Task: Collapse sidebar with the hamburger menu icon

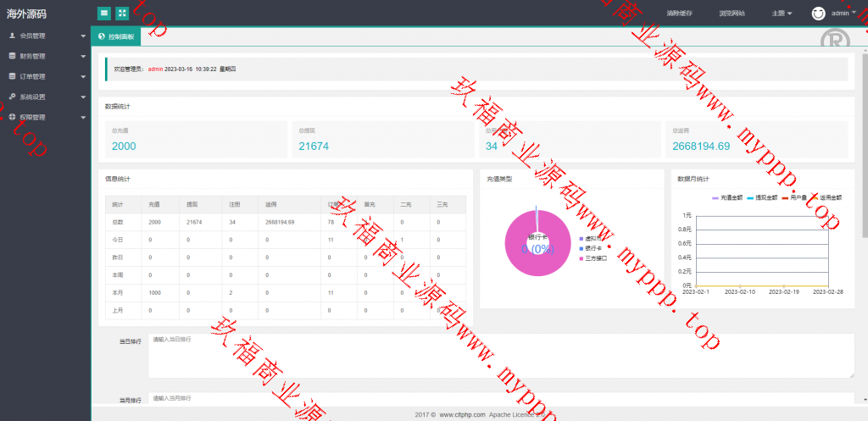Action: click(x=103, y=13)
